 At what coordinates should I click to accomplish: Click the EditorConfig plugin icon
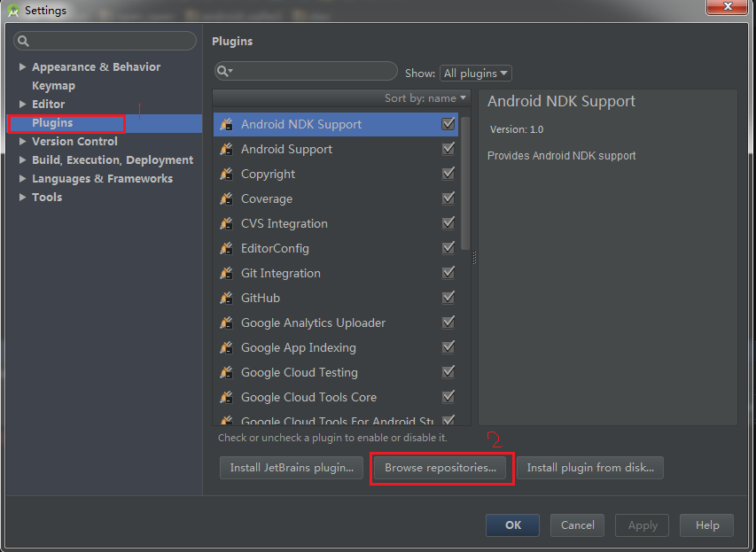226,248
